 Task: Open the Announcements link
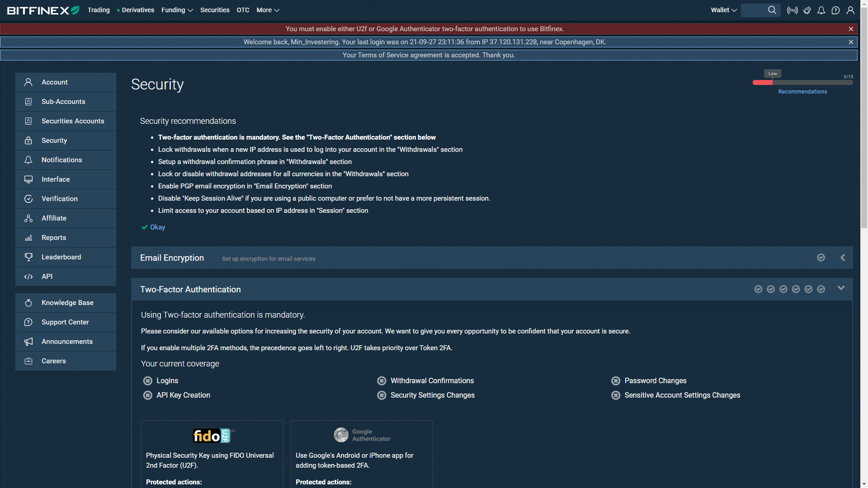tap(66, 342)
